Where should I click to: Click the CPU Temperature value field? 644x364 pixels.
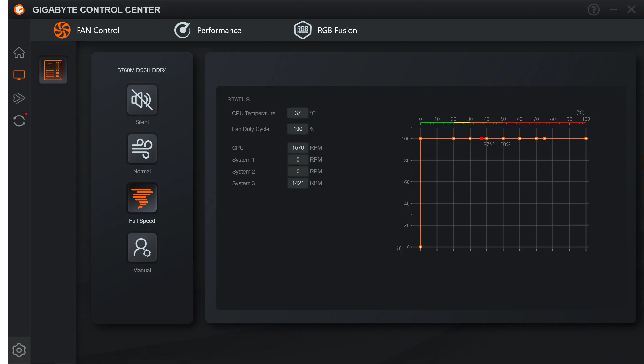(x=298, y=113)
